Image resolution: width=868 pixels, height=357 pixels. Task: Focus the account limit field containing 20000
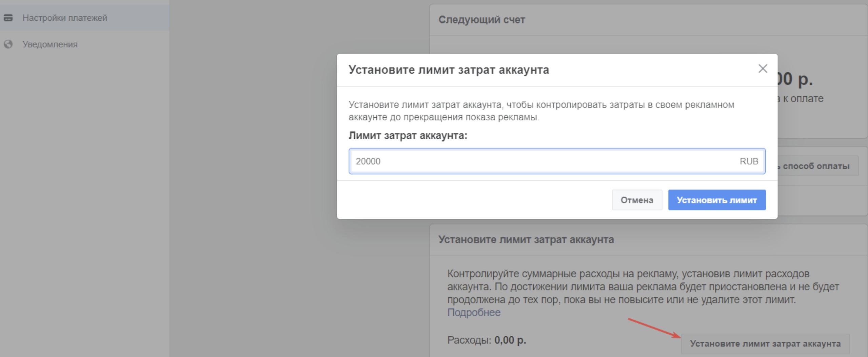point(542,161)
